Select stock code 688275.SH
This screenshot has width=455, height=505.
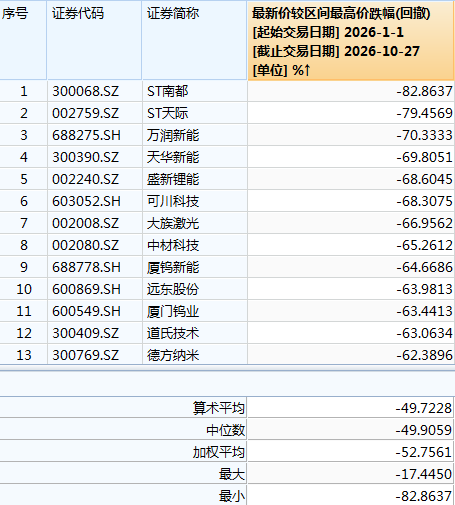[86, 135]
